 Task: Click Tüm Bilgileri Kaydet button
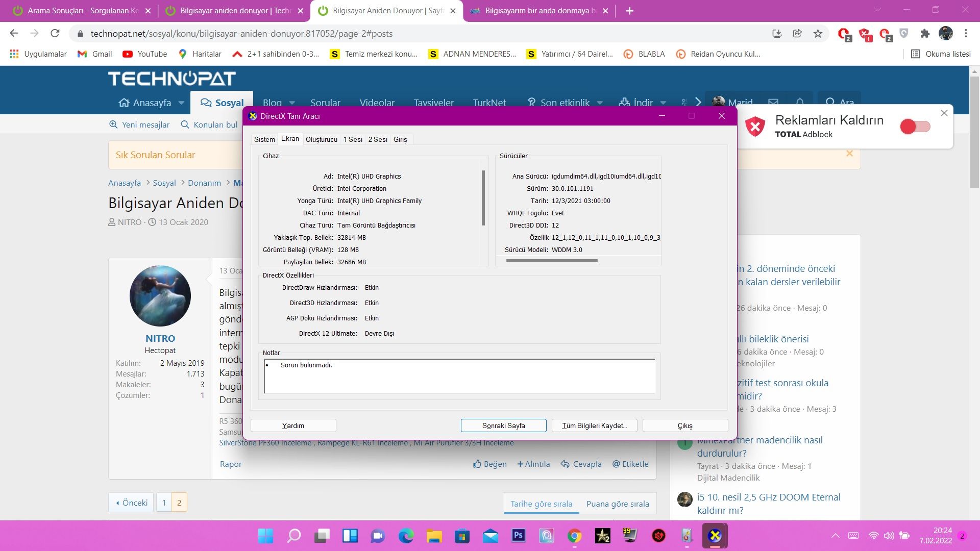[x=594, y=425]
